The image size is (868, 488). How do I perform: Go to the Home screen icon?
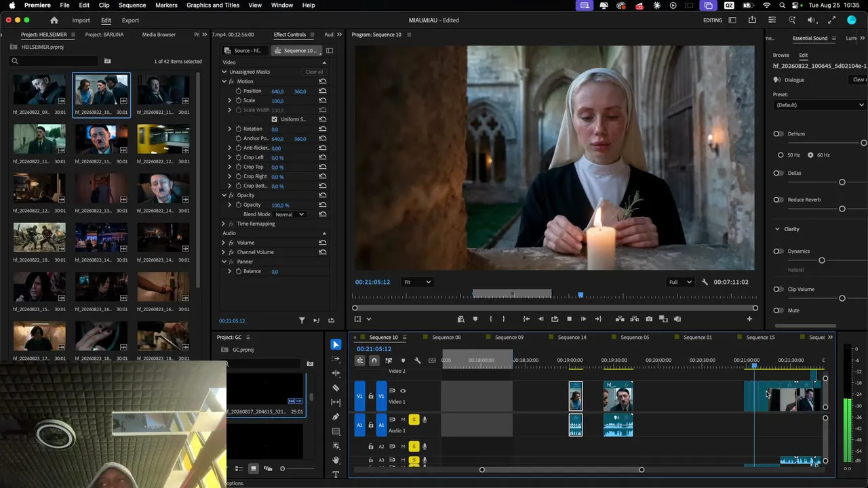[54, 20]
